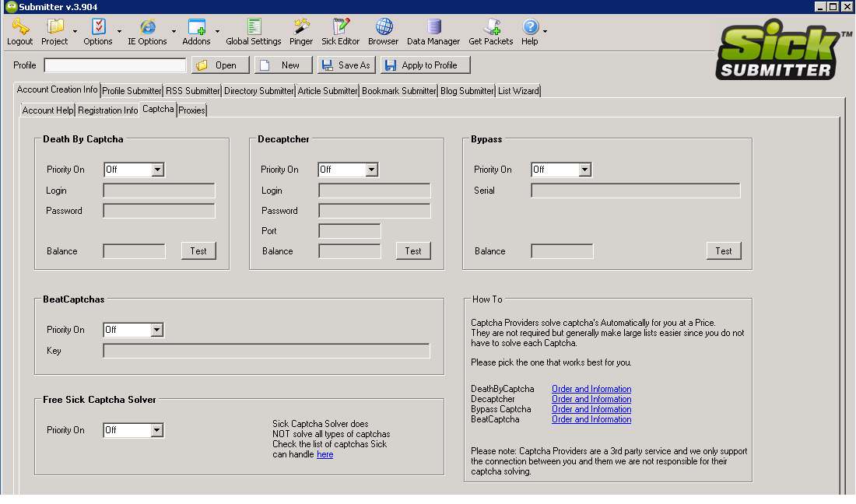Click the Save As button

point(346,65)
